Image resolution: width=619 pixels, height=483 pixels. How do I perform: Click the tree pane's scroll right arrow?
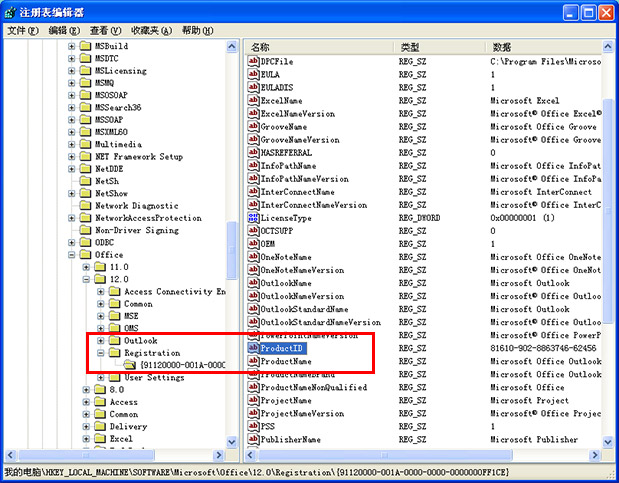pos(218,455)
